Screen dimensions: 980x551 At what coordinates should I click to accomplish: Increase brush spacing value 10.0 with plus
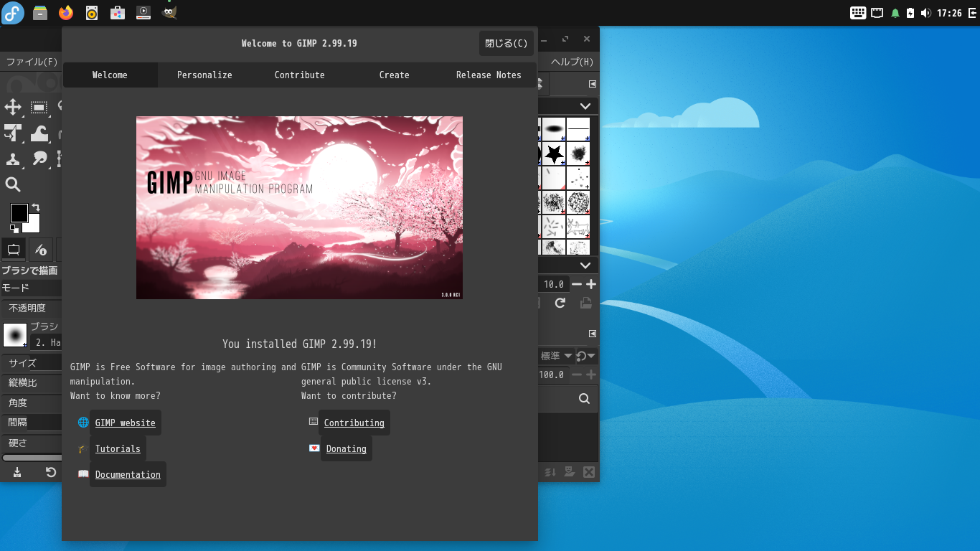(591, 284)
